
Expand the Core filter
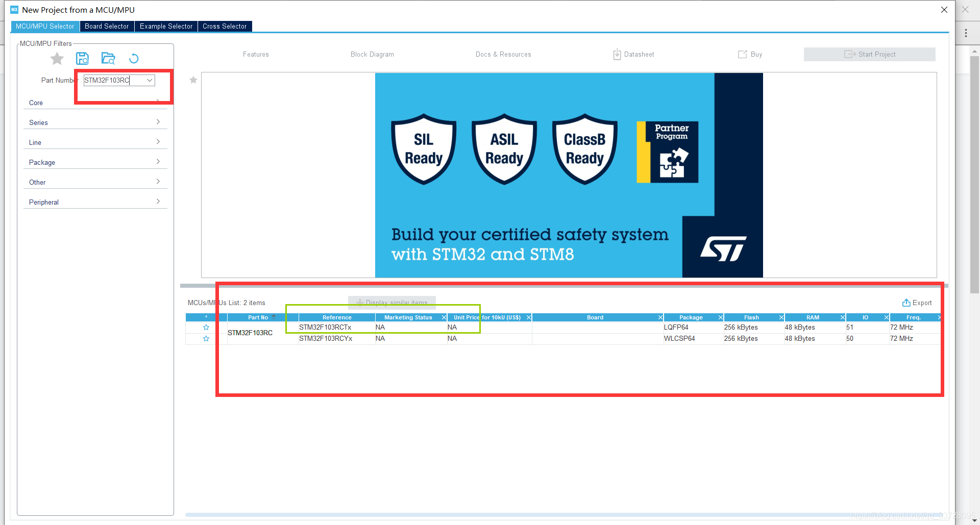click(95, 103)
